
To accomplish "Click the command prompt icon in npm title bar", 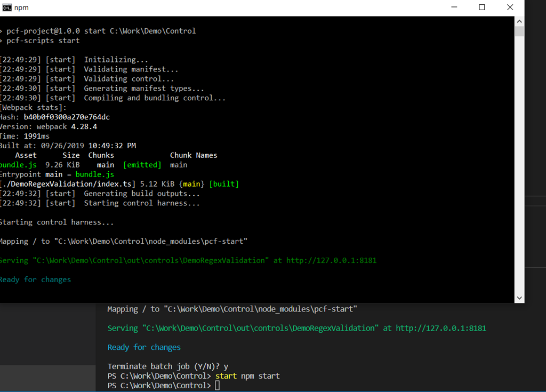I will click(7, 7).
